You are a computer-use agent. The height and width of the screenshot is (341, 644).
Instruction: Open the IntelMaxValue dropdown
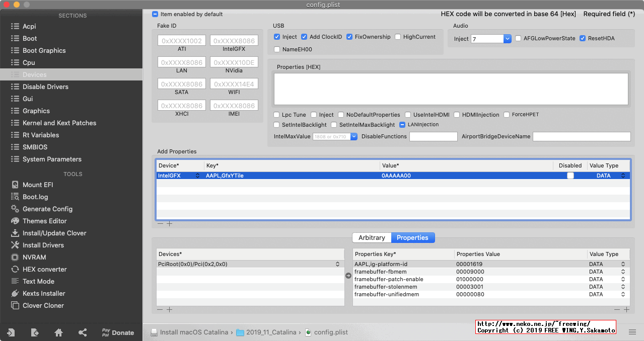(354, 136)
